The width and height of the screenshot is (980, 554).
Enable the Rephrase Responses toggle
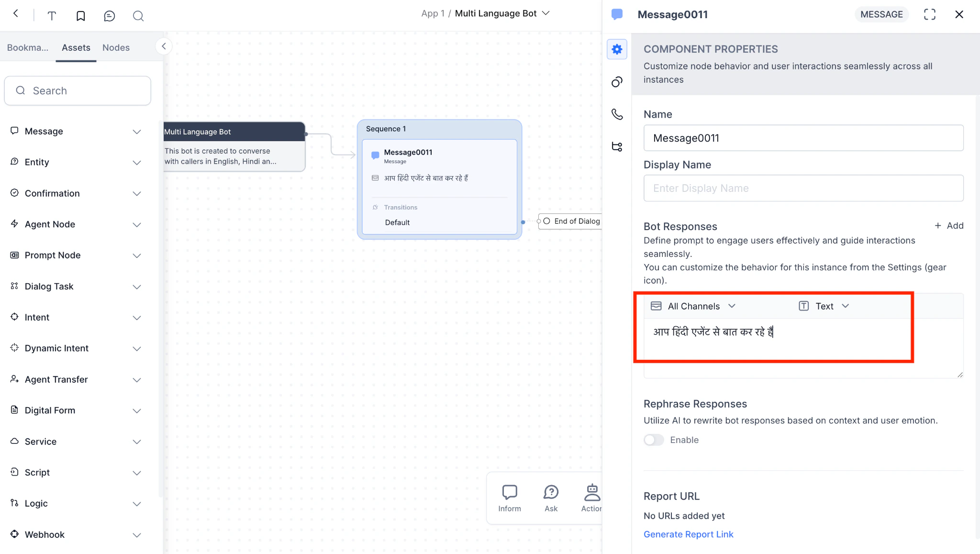(x=653, y=440)
